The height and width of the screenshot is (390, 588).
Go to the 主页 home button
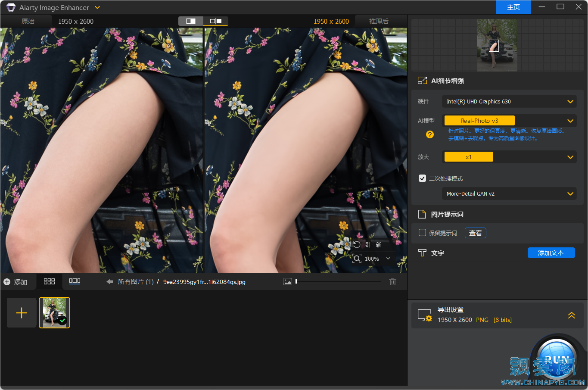click(x=513, y=7)
